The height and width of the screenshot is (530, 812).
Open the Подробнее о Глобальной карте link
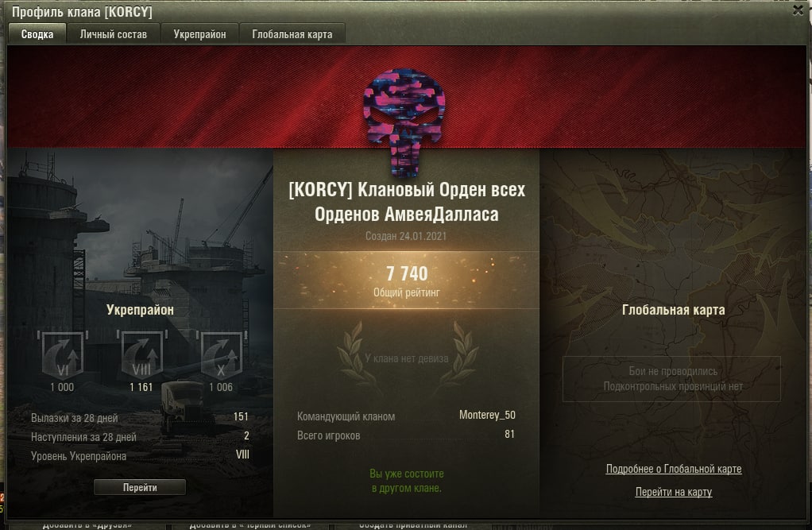point(673,469)
